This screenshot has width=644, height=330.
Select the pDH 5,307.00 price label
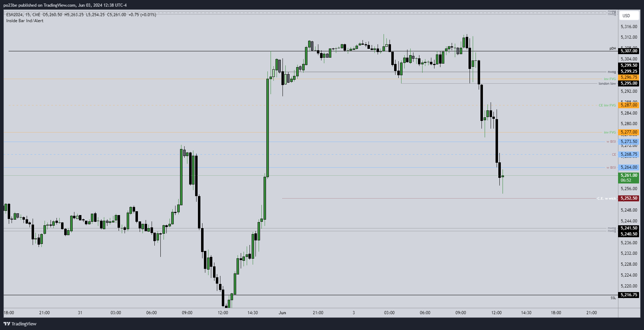point(629,51)
